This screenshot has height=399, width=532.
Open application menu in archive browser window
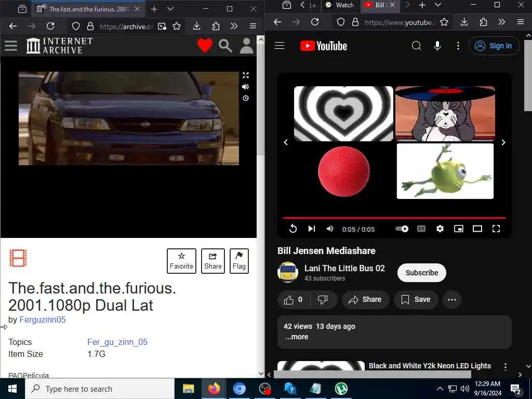[253, 26]
